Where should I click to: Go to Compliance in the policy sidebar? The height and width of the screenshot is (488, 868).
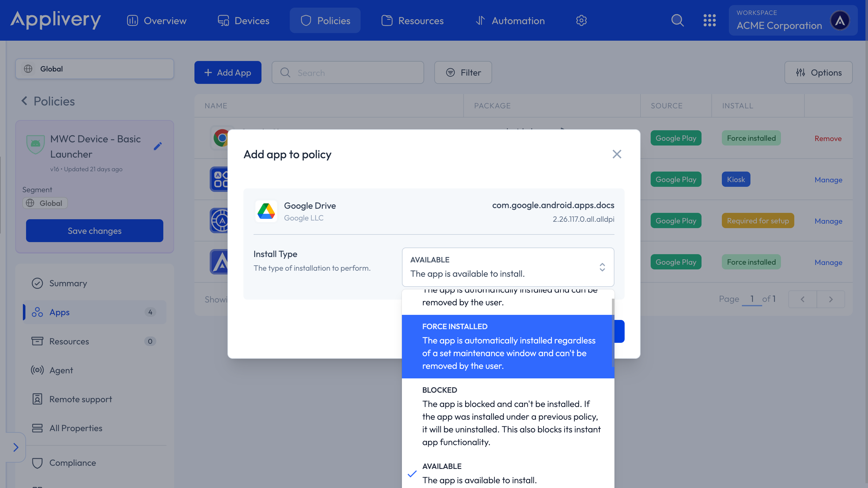[x=72, y=463]
